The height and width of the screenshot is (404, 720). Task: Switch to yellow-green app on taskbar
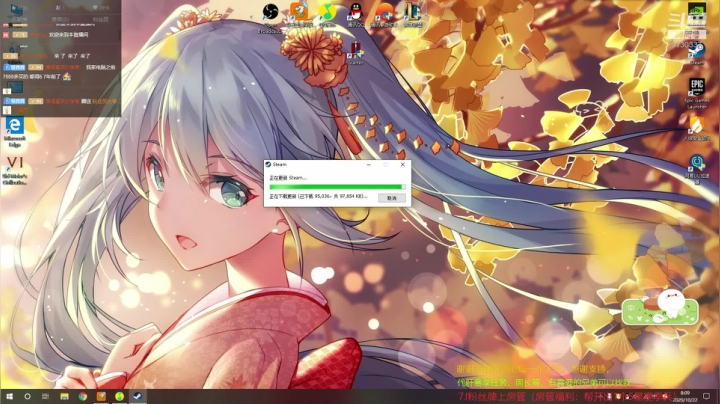[x=119, y=396]
